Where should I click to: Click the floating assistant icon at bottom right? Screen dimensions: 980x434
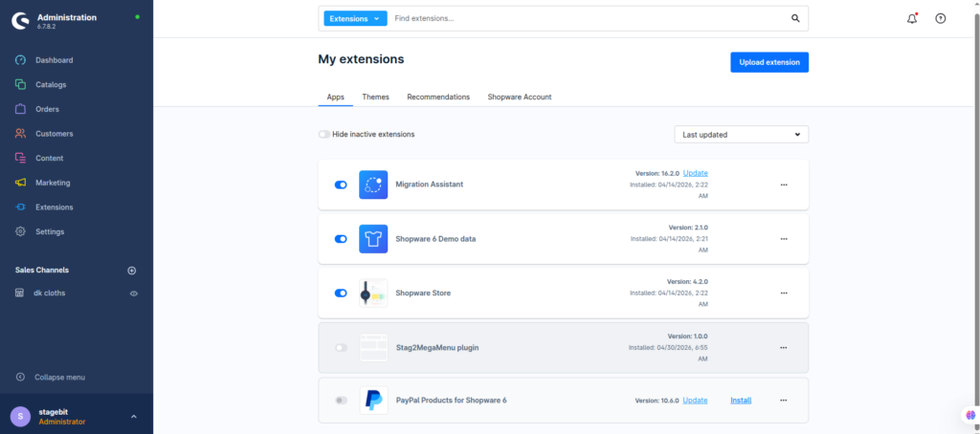click(970, 415)
